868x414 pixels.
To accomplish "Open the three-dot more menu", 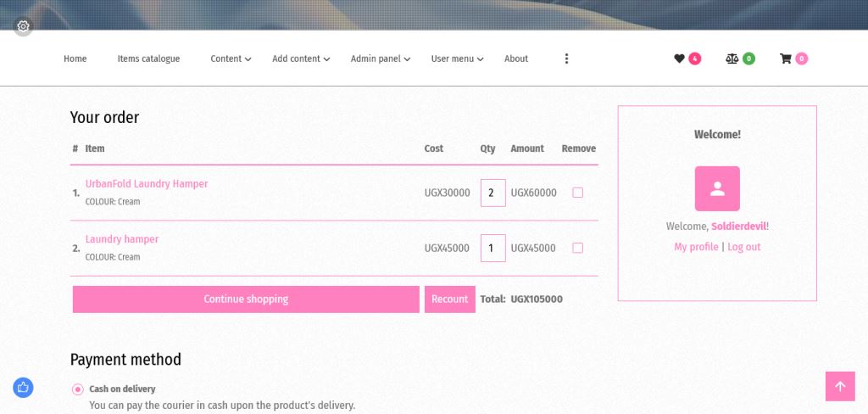I will coord(566,59).
